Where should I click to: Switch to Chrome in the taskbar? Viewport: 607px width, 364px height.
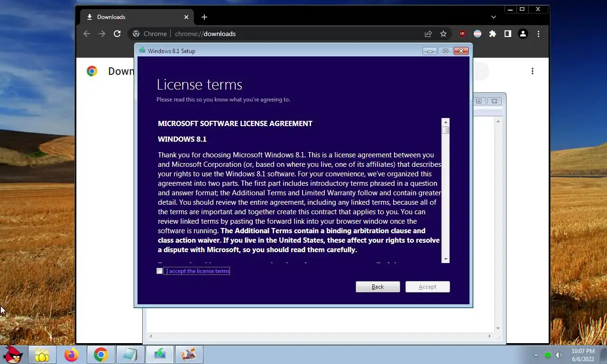coord(101,355)
